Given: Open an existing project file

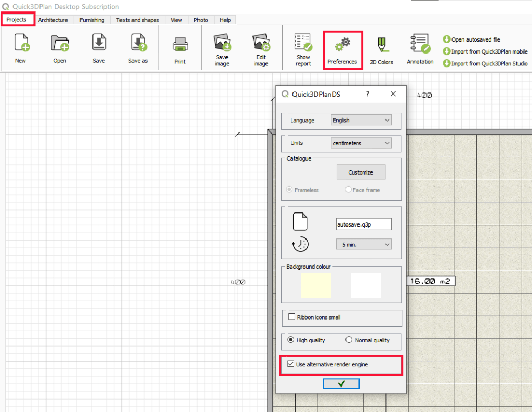Looking at the screenshot, I should pos(60,43).
